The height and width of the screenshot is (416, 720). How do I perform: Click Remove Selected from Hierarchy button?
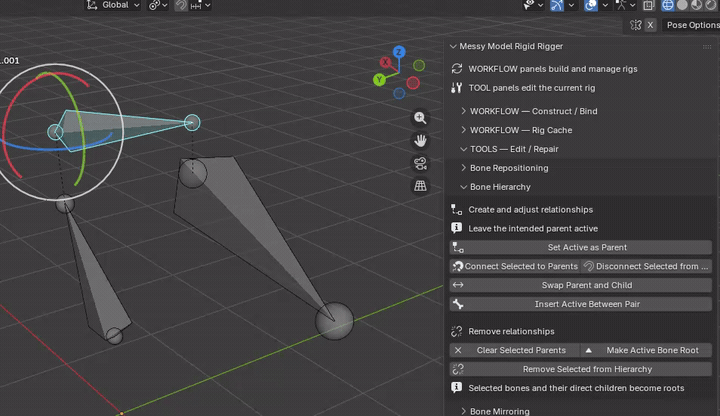(x=581, y=369)
